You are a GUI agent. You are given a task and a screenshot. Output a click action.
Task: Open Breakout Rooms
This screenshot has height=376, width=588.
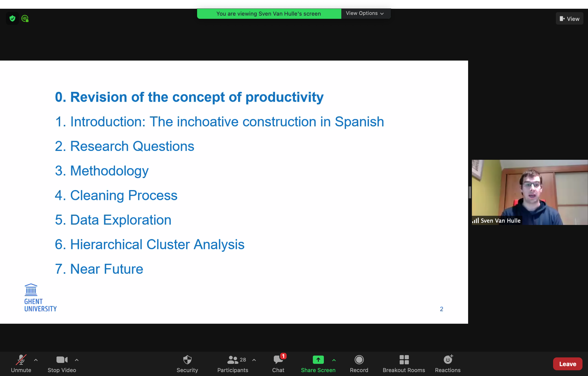coord(404,364)
